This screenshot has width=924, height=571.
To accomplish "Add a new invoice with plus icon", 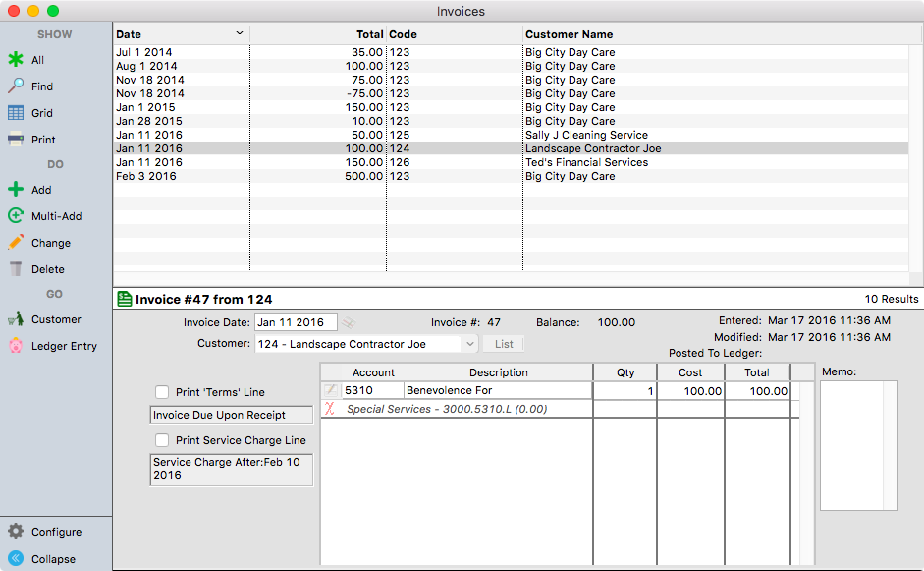I will [x=16, y=190].
